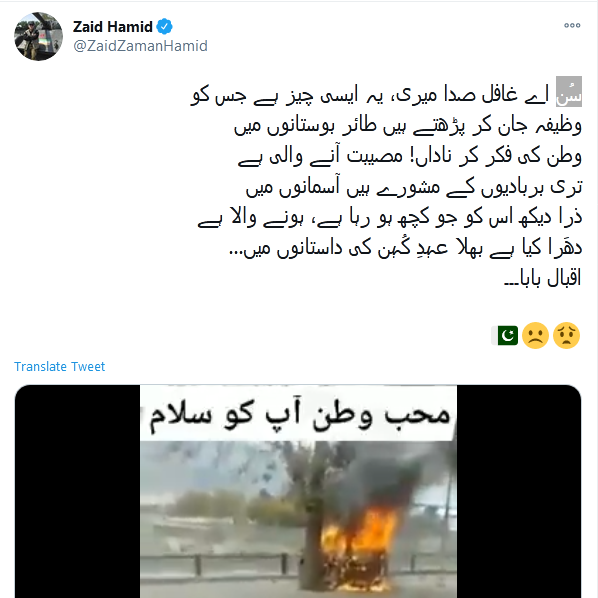Open the @ZaidZamanHamid handle link

point(140,46)
